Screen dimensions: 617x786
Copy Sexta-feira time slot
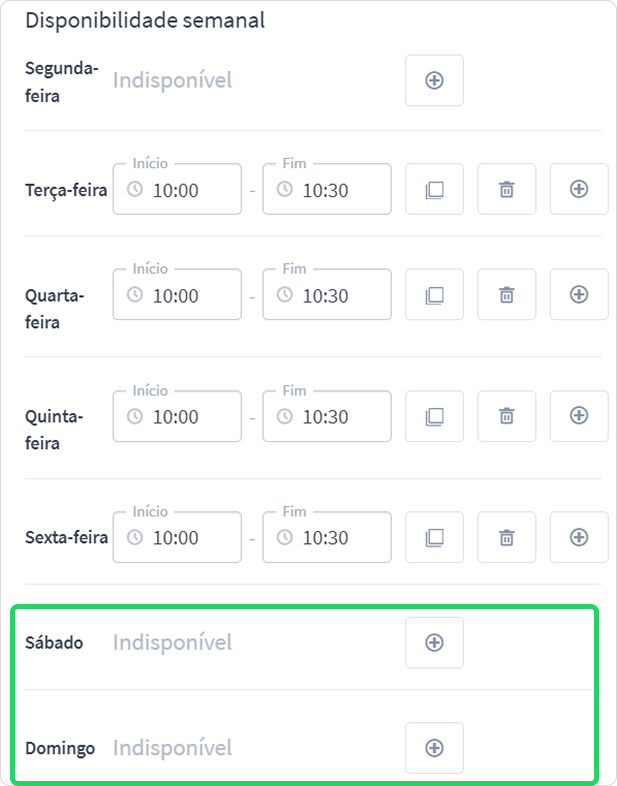point(434,537)
